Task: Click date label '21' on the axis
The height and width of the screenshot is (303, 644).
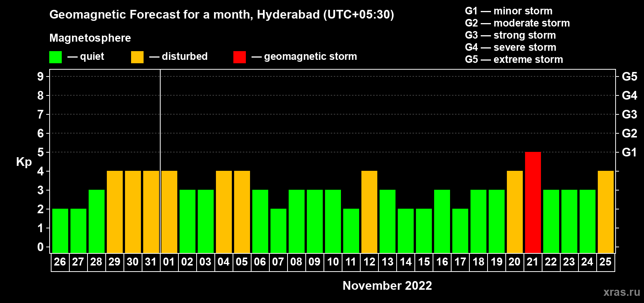Action: pyautogui.click(x=533, y=262)
